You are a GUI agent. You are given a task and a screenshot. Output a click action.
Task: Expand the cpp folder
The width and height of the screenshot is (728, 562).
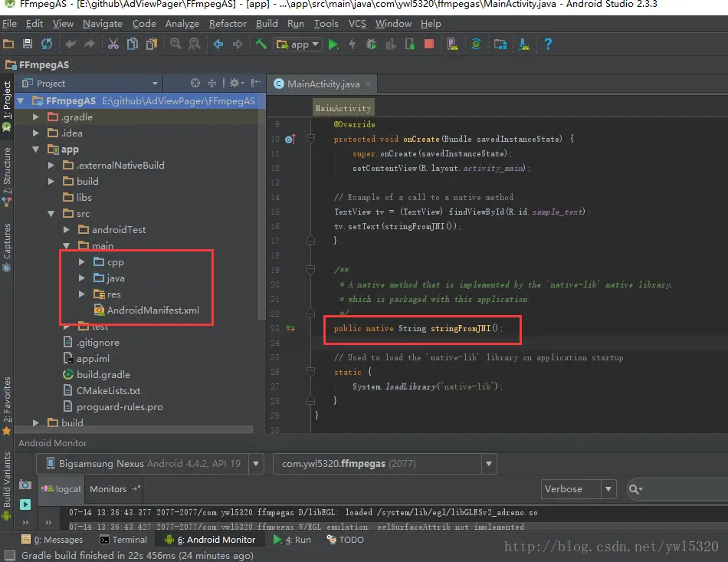pyautogui.click(x=82, y=262)
